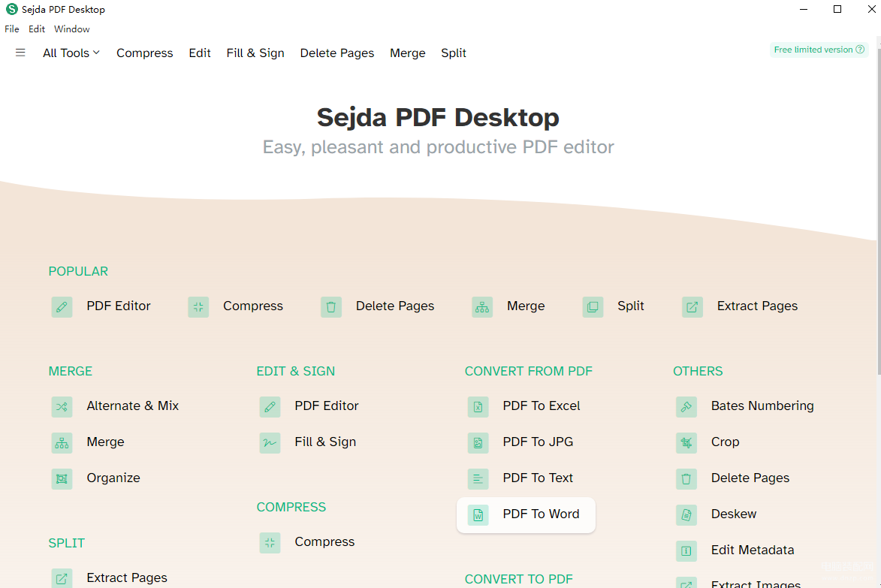Open the Bates Numbering tool
Viewport: 881px width, 588px height.
762,406
